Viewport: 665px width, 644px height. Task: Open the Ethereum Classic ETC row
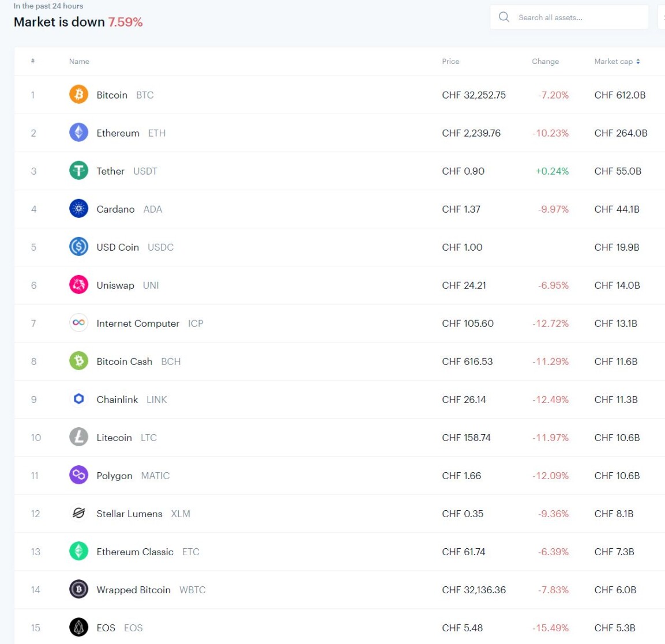pyautogui.click(x=339, y=552)
